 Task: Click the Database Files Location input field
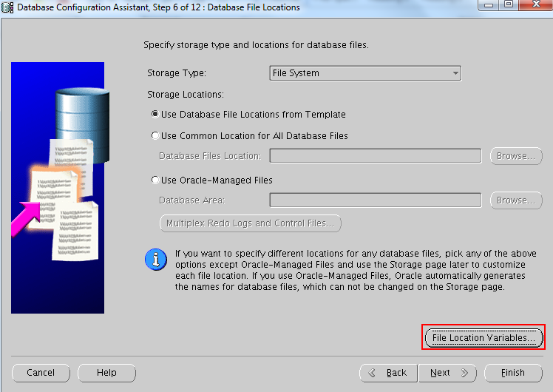(376, 155)
